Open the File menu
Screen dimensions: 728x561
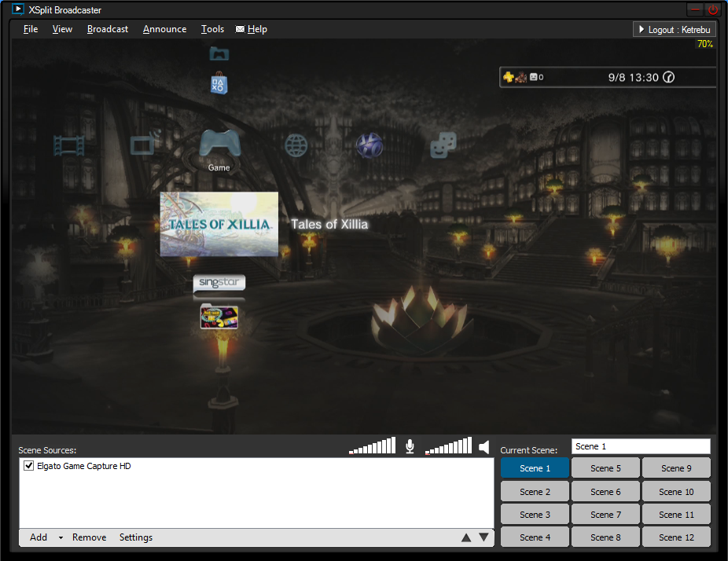click(x=31, y=29)
